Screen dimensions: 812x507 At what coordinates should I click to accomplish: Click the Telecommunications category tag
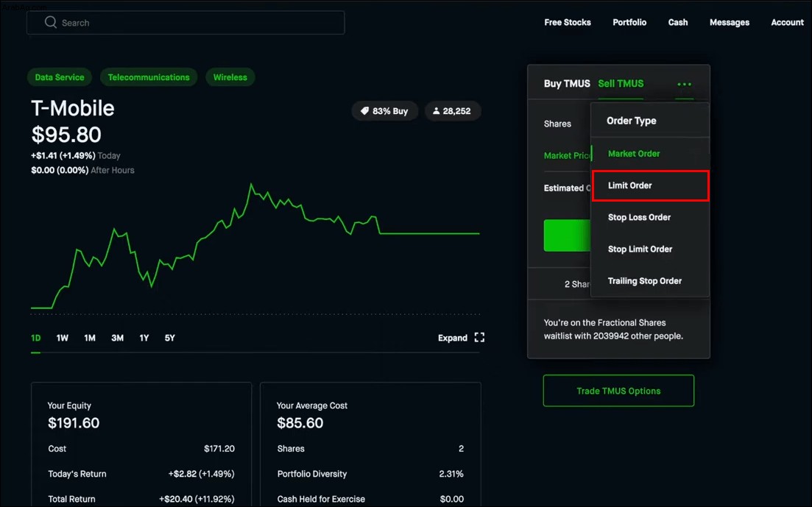tap(149, 77)
